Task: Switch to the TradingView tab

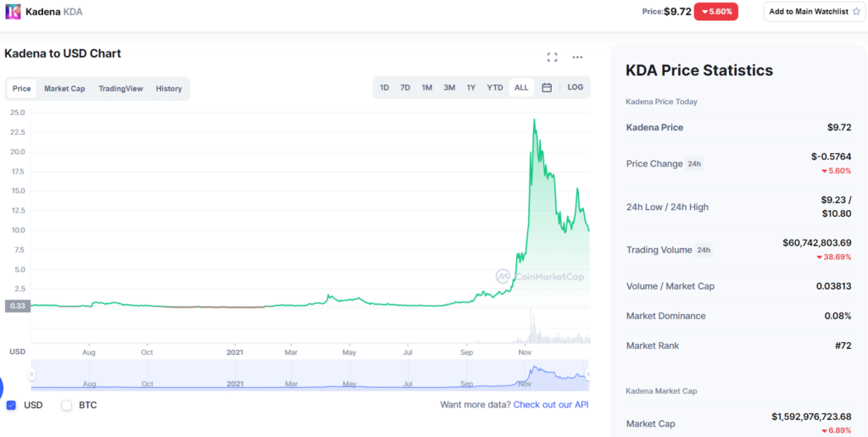Action: (x=120, y=88)
